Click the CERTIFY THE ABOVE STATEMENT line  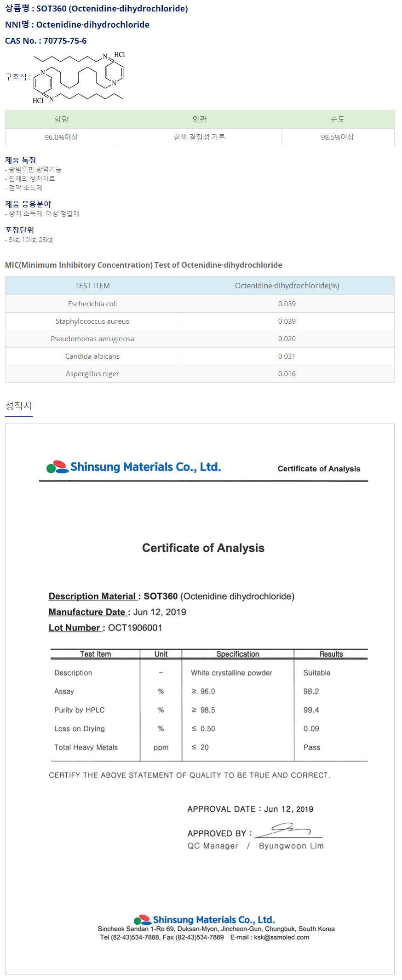190,775
